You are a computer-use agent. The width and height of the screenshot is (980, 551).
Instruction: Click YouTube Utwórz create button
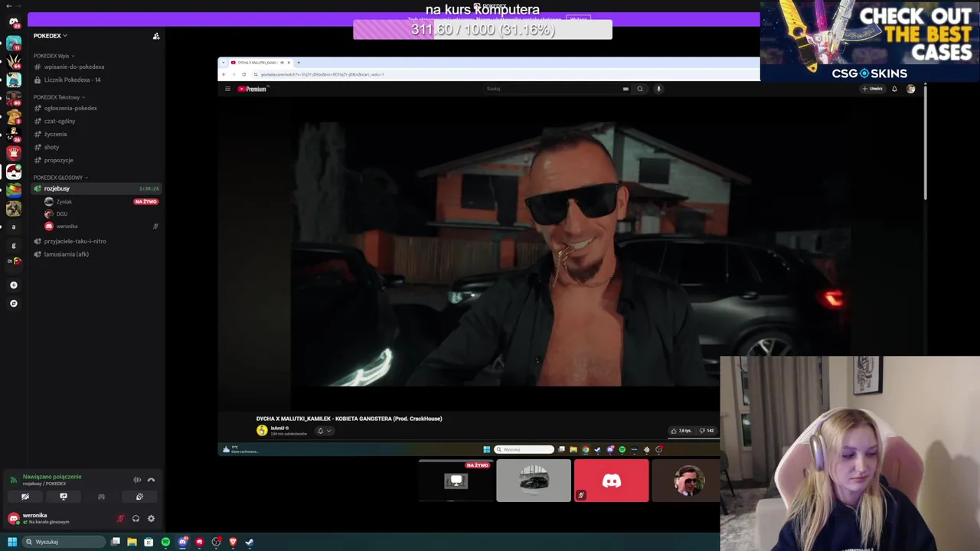point(873,89)
